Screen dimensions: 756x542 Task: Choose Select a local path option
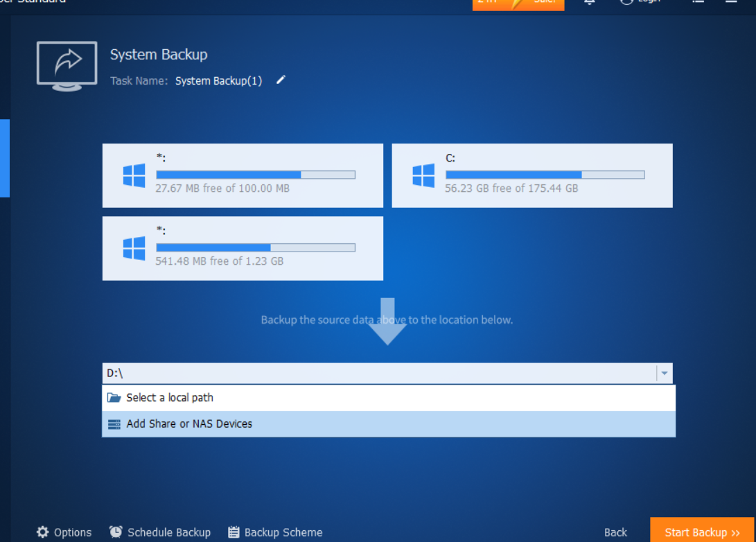389,398
